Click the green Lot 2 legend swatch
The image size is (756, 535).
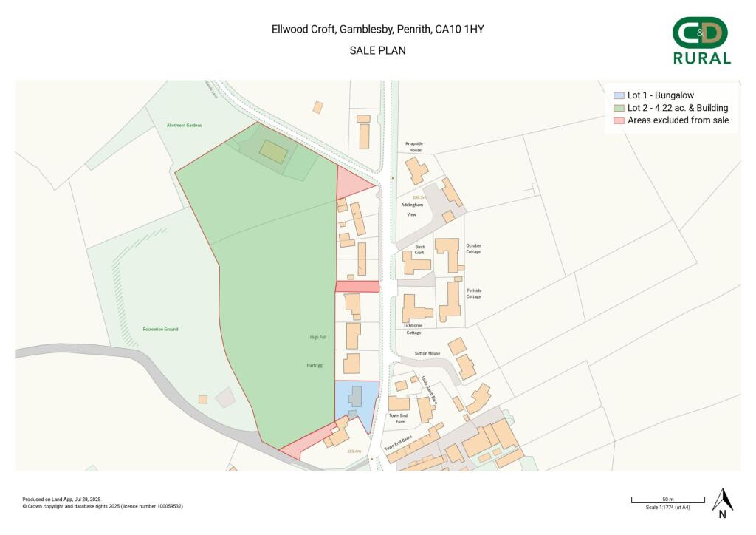[619, 108]
